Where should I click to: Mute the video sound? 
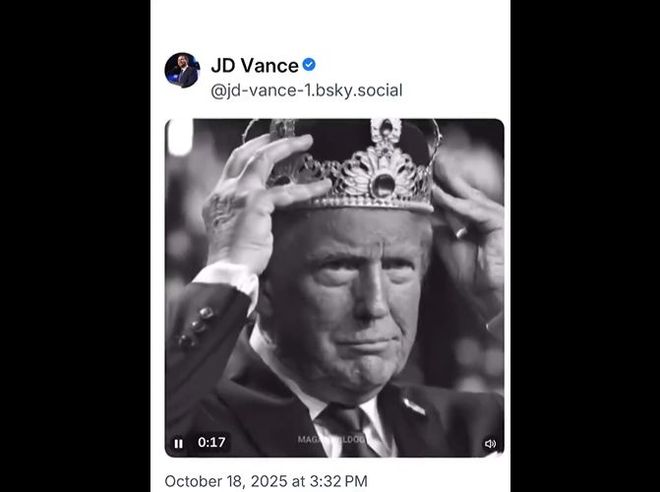coord(490,443)
